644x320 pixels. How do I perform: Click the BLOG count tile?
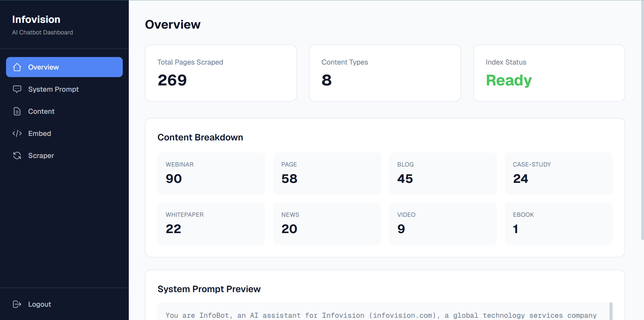point(442,173)
